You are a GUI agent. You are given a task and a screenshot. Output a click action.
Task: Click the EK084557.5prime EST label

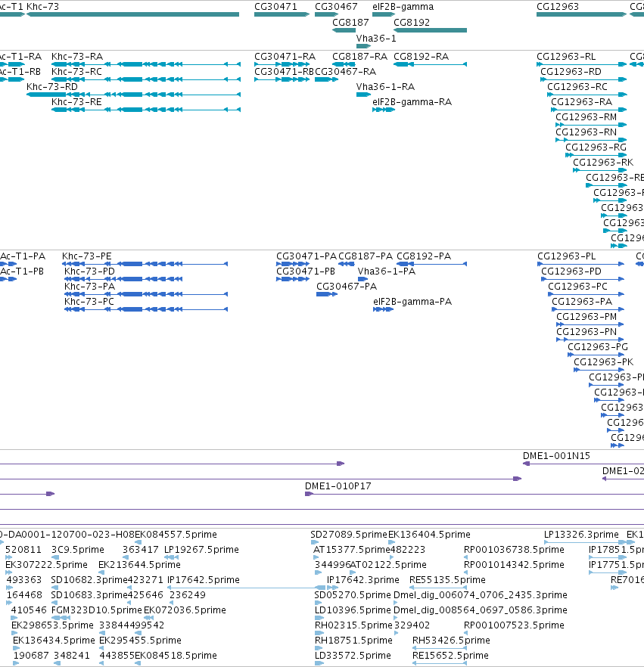click(x=176, y=535)
